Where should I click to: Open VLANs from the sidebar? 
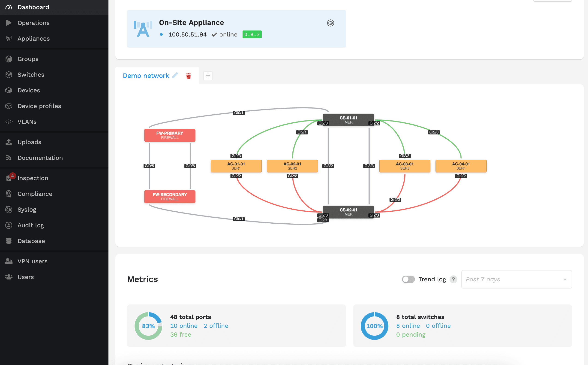(x=27, y=122)
